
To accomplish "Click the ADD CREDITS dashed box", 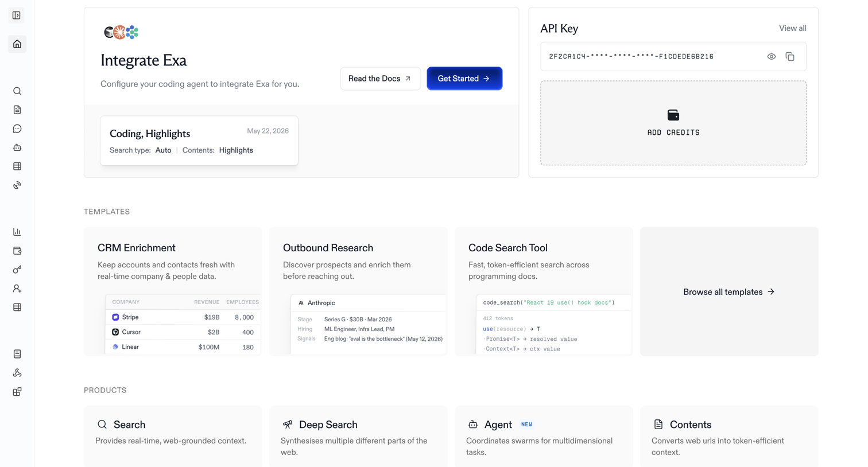I will [x=673, y=123].
